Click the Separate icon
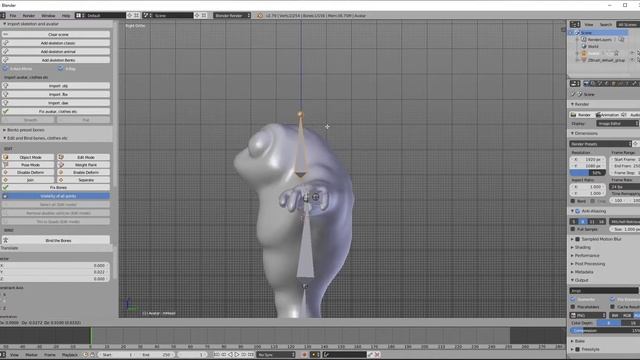Viewport: 640px width, 360px height. tap(61, 180)
